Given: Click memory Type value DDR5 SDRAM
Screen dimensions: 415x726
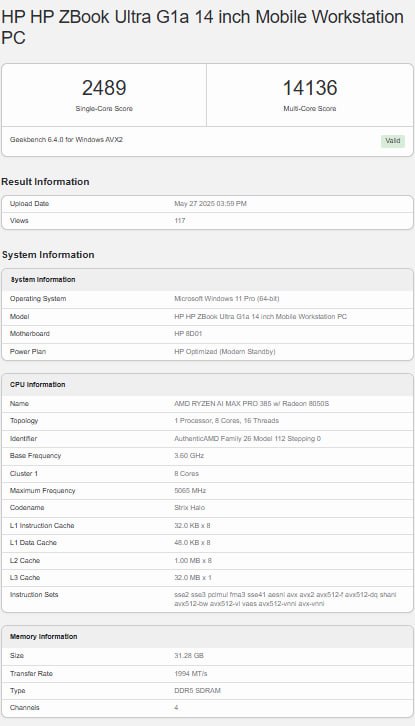Looking at the screenshot, I should tap(198, 691).
